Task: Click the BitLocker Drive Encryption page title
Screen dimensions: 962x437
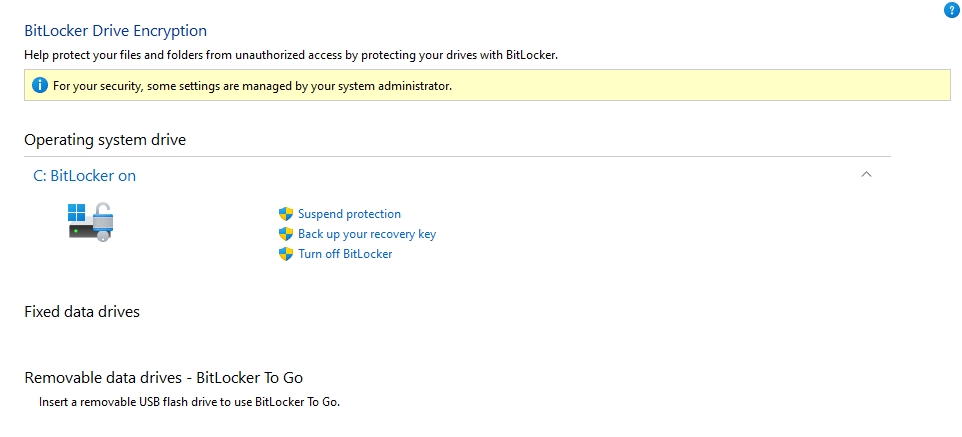Action: pyautogui.click(x=115, y=32)
